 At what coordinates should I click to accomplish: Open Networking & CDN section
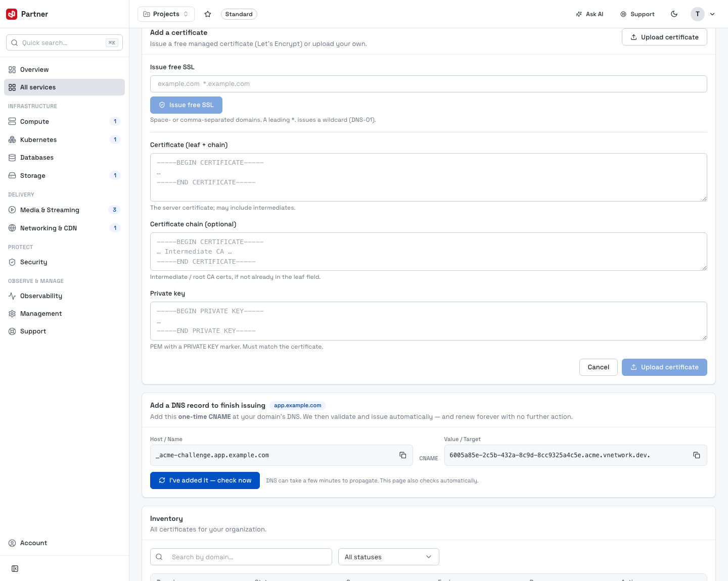coord(64,228)
